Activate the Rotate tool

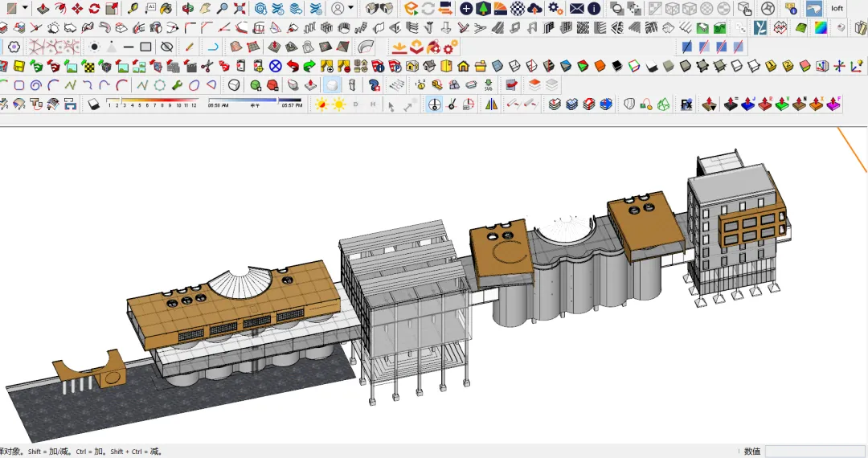tap(94, 8)
